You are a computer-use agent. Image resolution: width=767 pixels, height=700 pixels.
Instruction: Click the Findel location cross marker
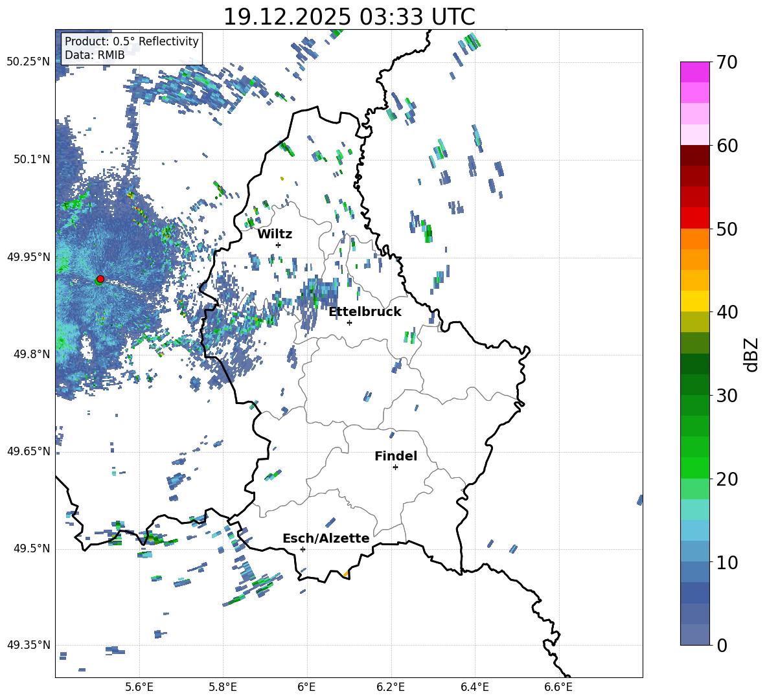point(395,468)
